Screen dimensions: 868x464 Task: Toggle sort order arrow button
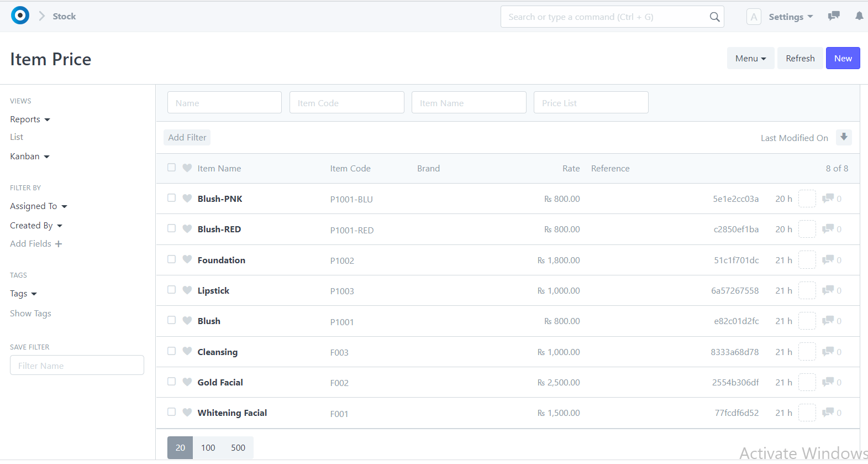pos(844,137)
